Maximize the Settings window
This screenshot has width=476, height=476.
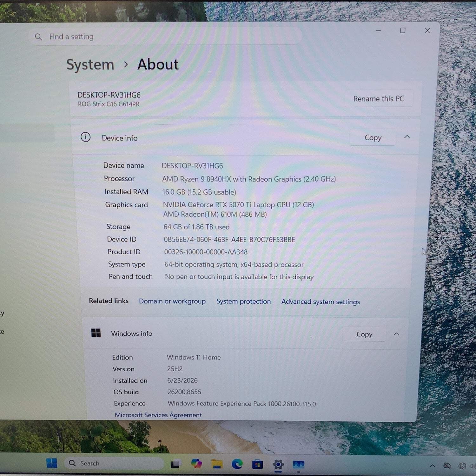point(403,30)
